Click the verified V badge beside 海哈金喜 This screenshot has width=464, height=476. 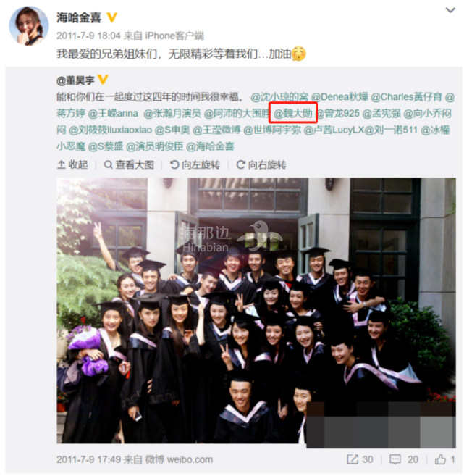click(x=112, y=17)
